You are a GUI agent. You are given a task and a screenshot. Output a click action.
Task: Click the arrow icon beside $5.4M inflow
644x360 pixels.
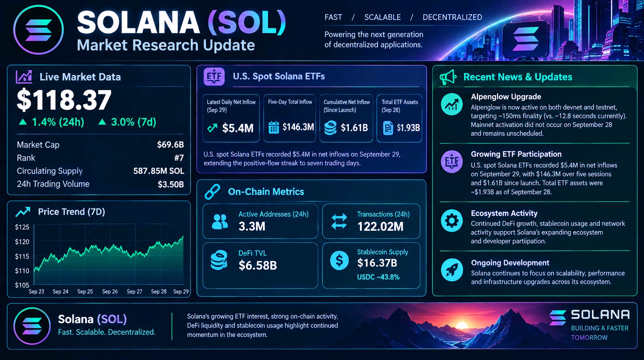tap(212, 128)
